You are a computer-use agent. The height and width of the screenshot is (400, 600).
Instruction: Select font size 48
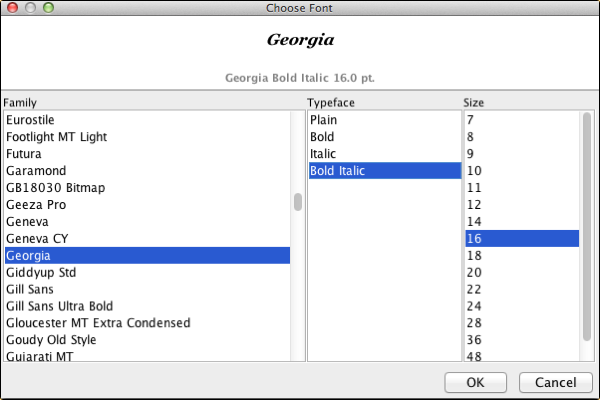click(522, 356)
